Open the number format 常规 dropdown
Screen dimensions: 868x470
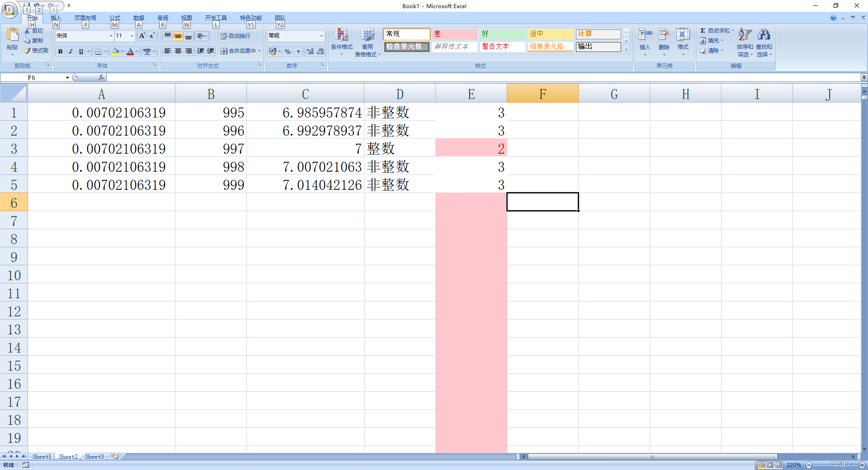tap(321, 36)
